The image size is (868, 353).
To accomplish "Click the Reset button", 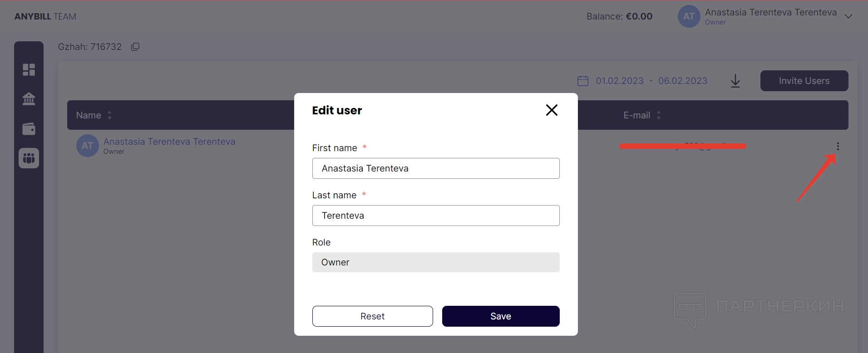I will [x=372, y=316].
